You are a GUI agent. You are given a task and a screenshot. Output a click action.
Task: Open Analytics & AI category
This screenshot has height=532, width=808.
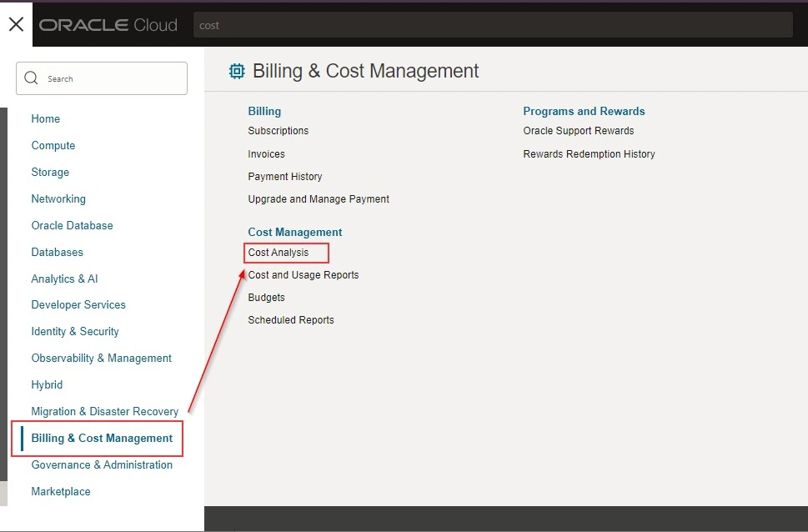click(x=64, y=279)
